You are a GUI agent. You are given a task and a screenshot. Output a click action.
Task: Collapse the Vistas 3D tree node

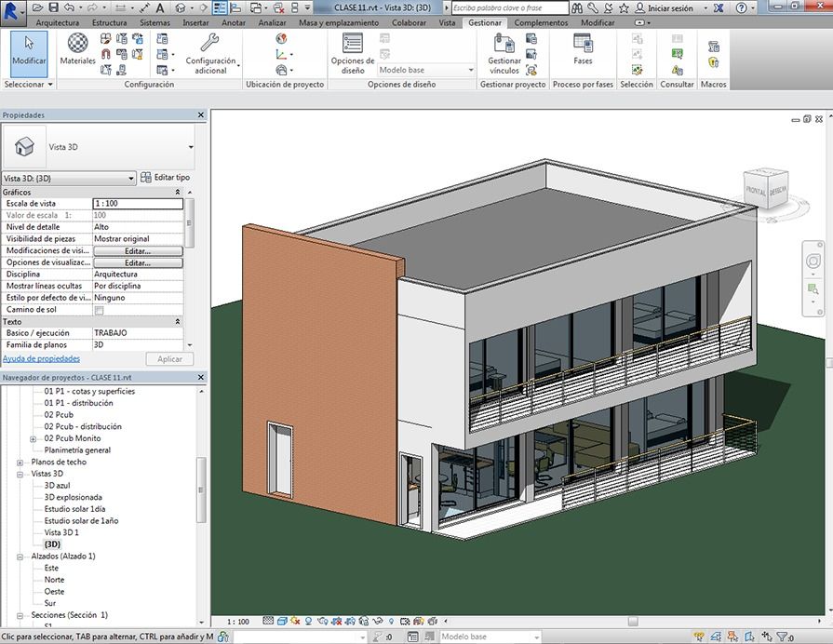point(20,474)
